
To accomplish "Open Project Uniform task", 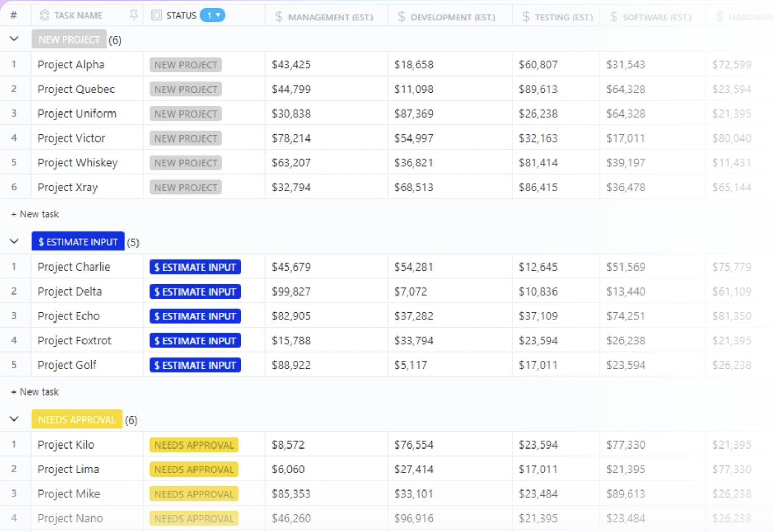I will 77,113.
